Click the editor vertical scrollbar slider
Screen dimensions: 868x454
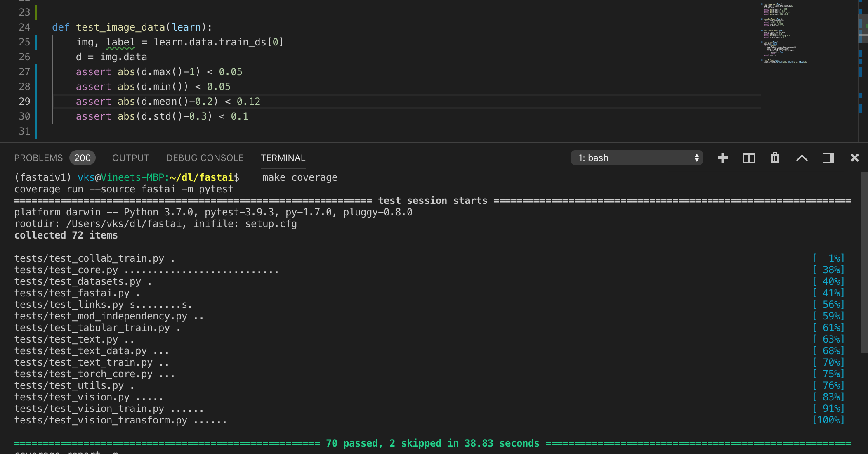(863, 28)
